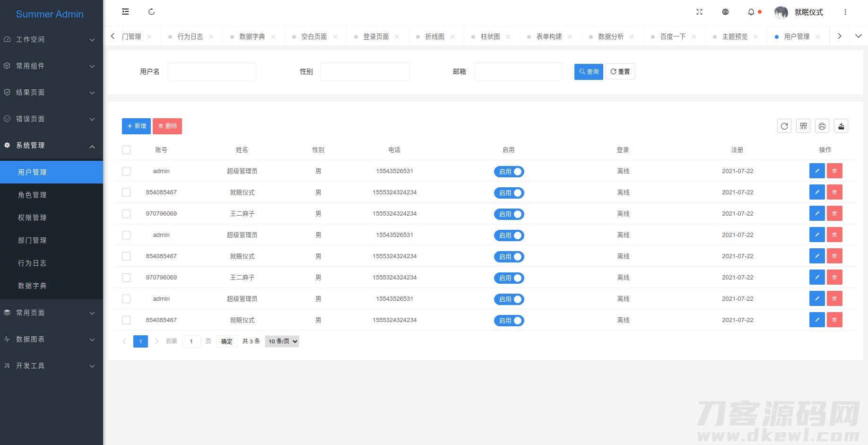Click the delete icon on the 王二麻子 row
The width and height of the screenshot is (868, 445).
click(834, 213)
